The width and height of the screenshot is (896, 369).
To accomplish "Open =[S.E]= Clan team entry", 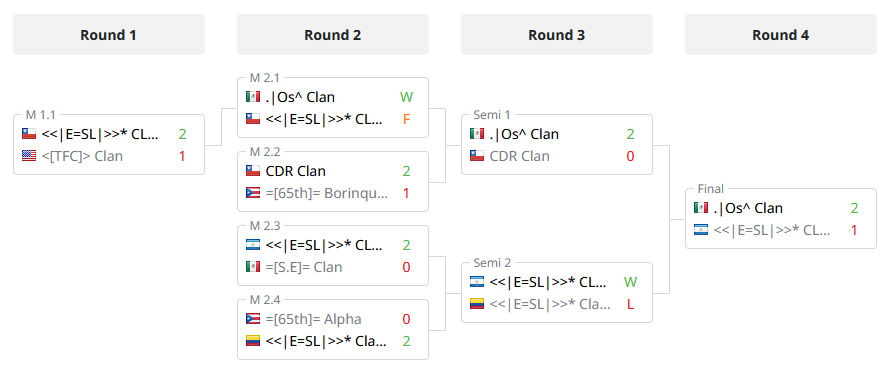I will click(x=303, y=267).
